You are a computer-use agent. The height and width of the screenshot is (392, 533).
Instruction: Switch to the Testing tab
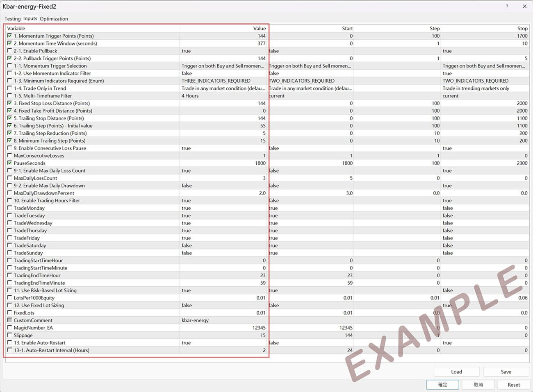tap(12, 19)
